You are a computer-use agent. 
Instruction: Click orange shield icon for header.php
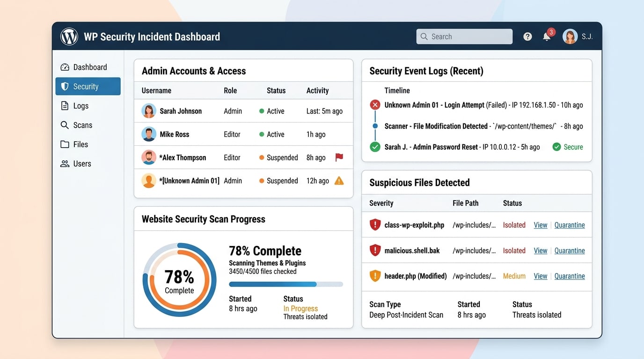pos(375,276)
